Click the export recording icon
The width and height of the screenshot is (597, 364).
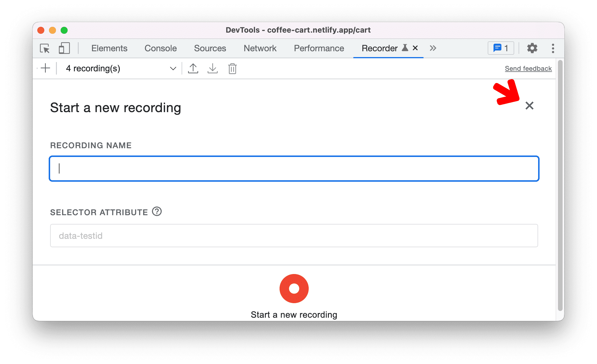coord(192,68)
